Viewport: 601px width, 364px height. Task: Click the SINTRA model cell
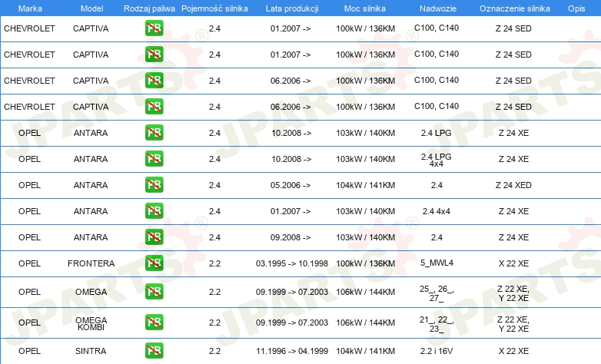pyautogui.click(x=91, y=351)
